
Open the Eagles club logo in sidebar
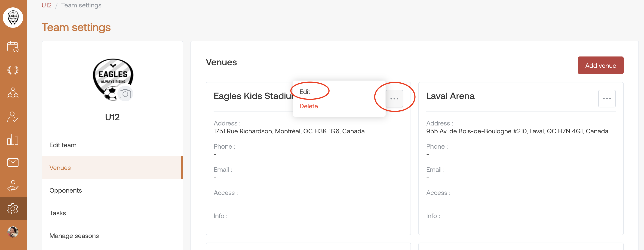(13, 18)
